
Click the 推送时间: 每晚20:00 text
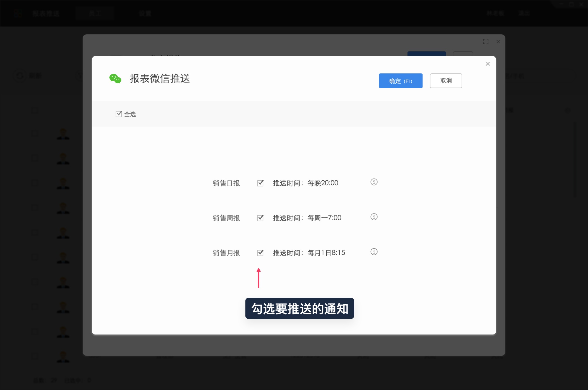(306, 183)
